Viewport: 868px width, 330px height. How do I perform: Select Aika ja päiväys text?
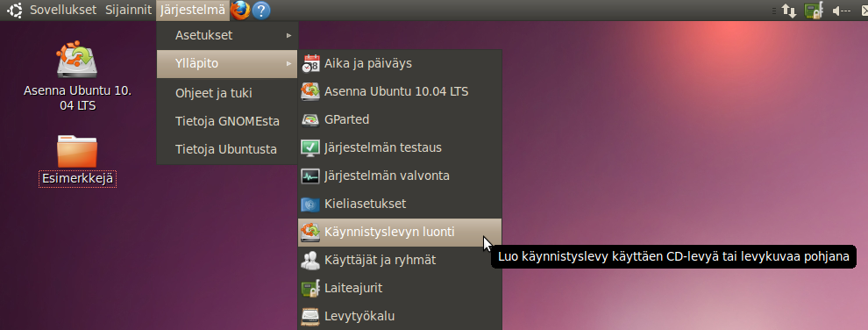(x=368, y=64)
